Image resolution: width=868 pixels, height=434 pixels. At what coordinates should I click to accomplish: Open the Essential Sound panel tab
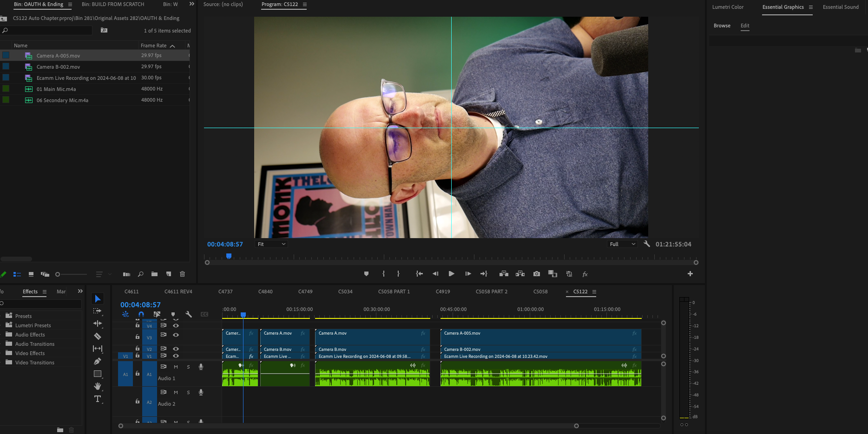click(841, 7)
